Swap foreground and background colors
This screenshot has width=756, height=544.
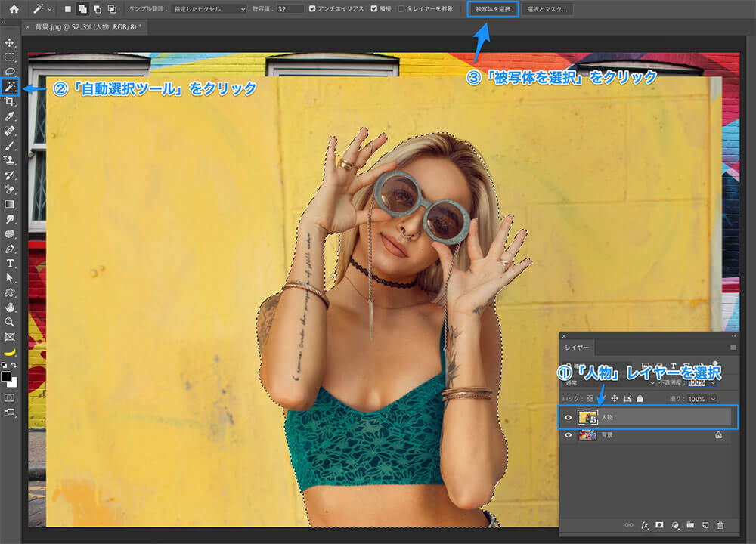click(x=14, y=366)
